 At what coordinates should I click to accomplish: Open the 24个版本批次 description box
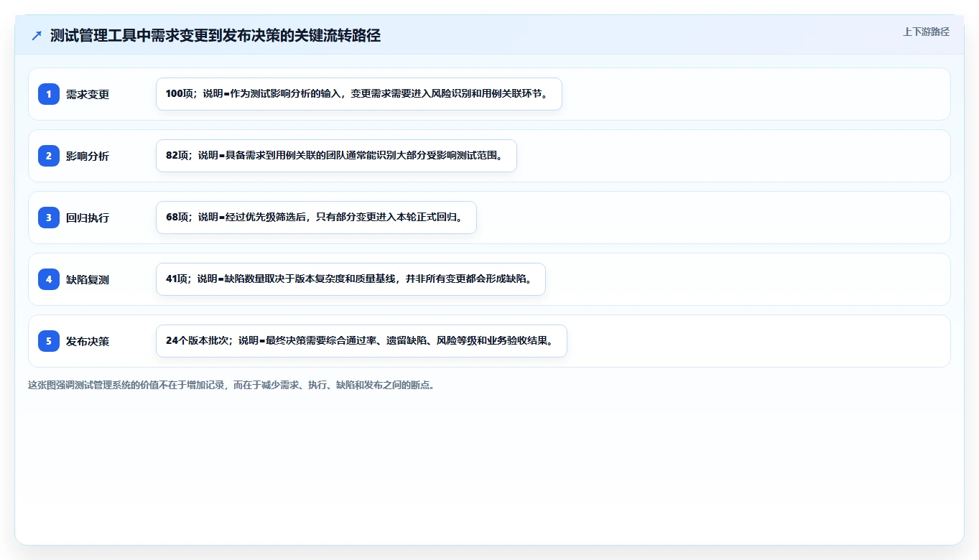pos(361,341)
